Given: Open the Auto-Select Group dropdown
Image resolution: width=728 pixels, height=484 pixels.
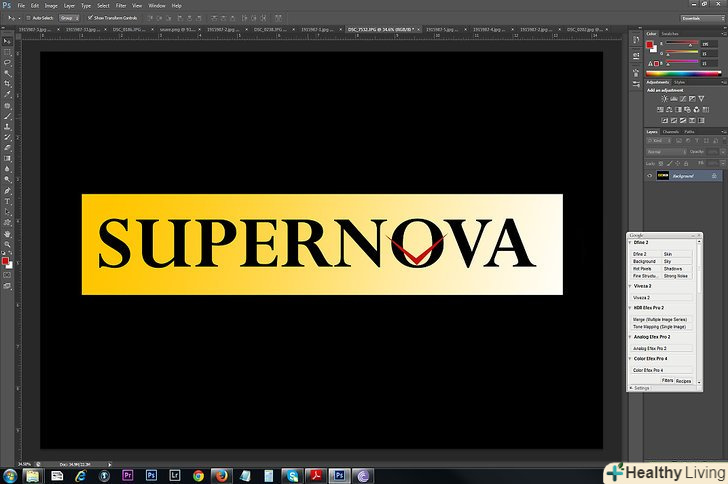Looking at the screenshot, I should coord(69,17).
